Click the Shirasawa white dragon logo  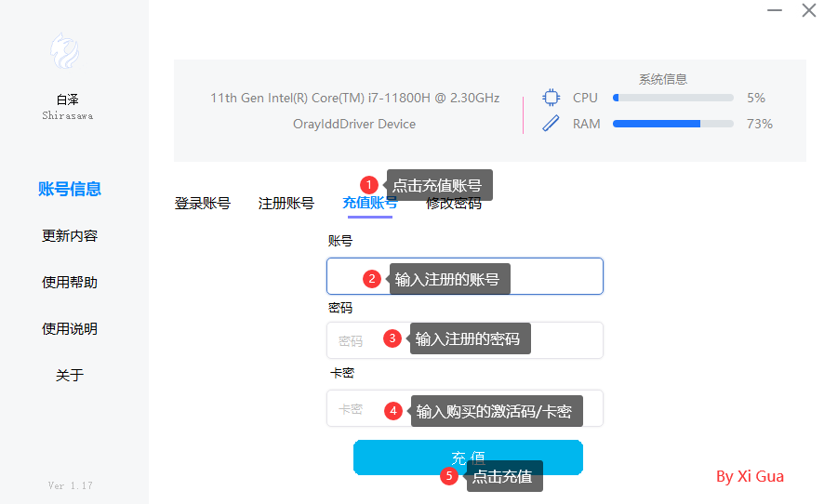point(65,53)
